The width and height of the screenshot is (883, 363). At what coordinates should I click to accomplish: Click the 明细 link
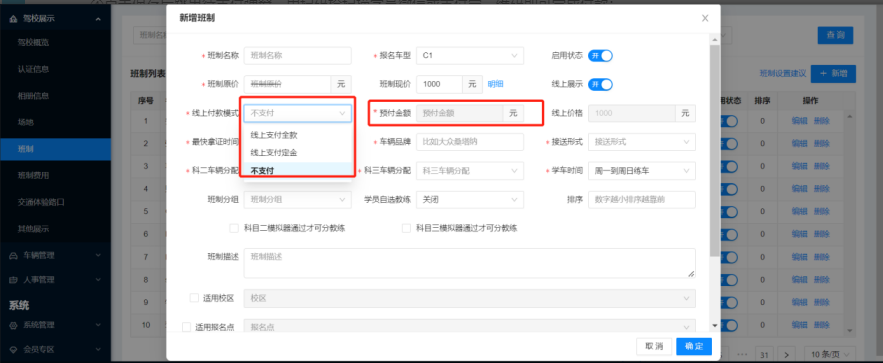click(495, 84)
